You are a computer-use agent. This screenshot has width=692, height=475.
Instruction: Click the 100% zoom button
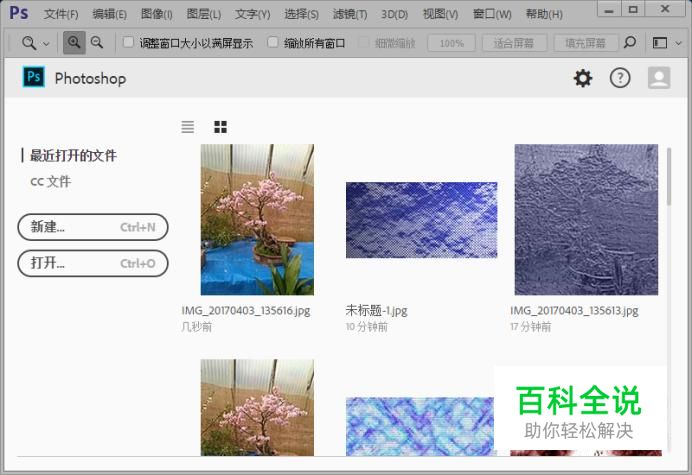pyautogui.click(x=451, y=43)
